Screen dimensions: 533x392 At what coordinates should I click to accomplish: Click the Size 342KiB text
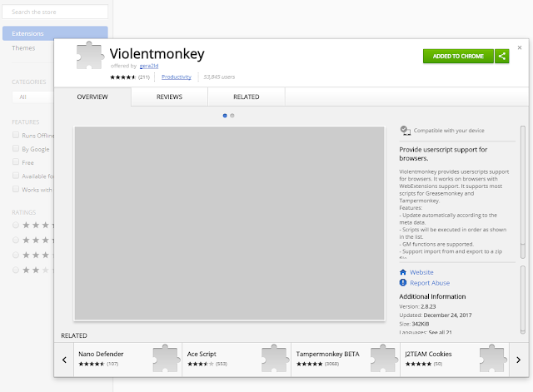pos(414,324)
